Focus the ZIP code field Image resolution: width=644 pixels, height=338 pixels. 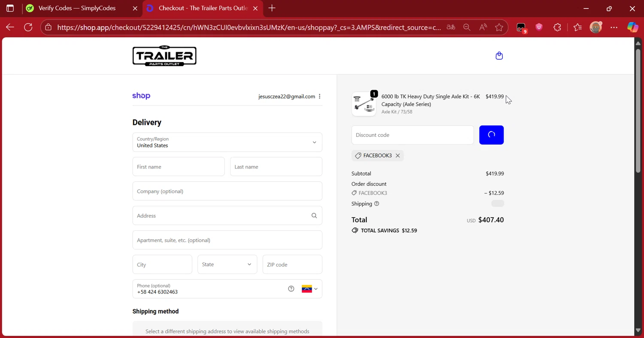click(x=292, y=265)
